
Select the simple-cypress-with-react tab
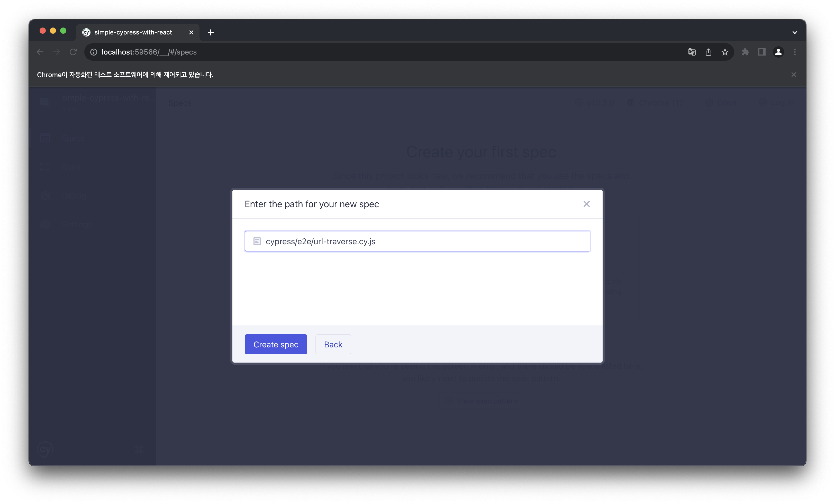(x=133, y=32)
